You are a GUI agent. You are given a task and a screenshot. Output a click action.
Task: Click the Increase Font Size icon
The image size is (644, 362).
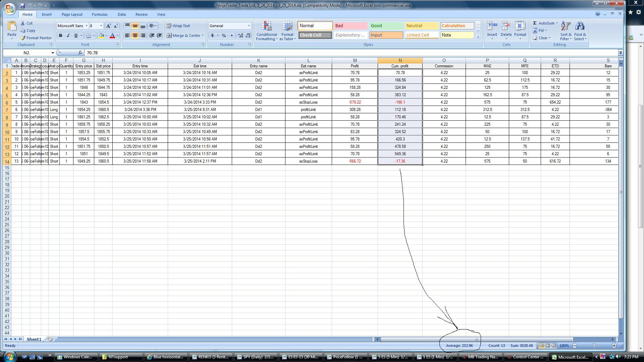click(x=108, y=26)
